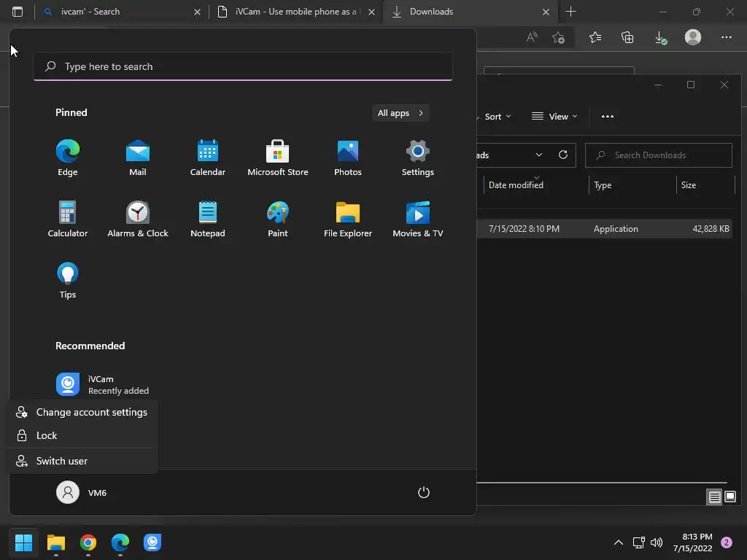
Task: Open File Explorer from the taskbar
Action: pos(55,542)
